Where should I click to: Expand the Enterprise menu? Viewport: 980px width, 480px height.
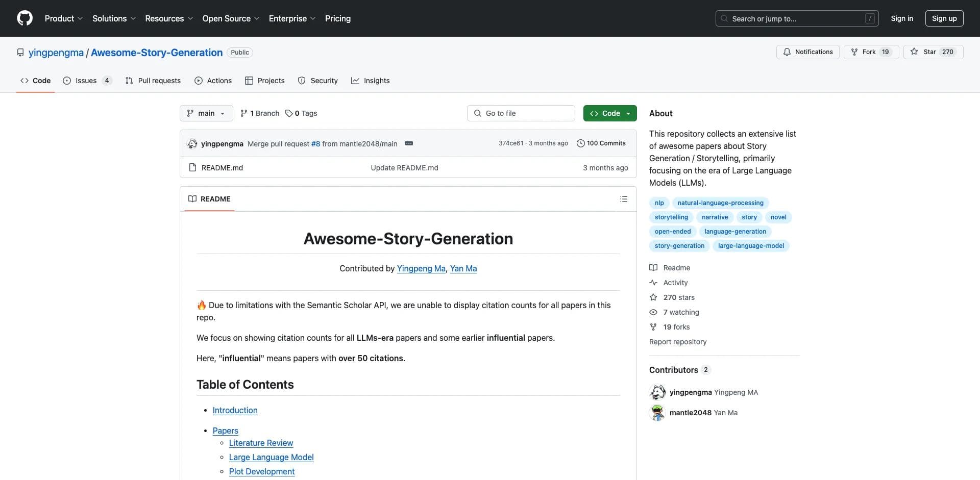(x=292, y=18)
